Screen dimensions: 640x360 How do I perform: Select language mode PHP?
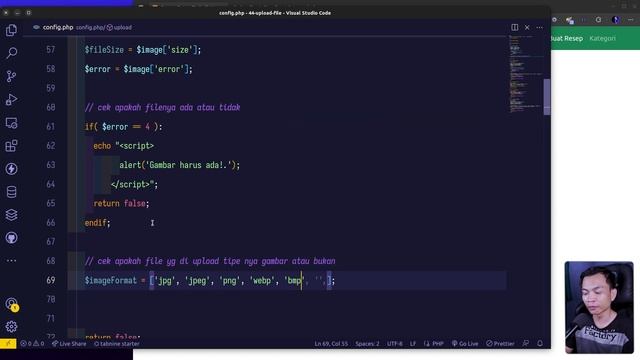click(434, 344)
